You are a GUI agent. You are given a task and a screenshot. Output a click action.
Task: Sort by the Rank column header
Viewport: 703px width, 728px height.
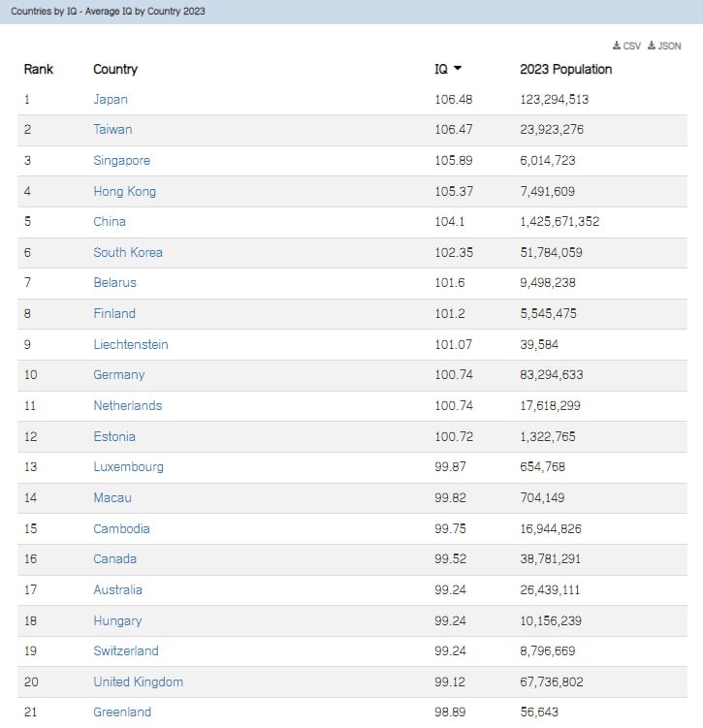click(x=39, y=69)
